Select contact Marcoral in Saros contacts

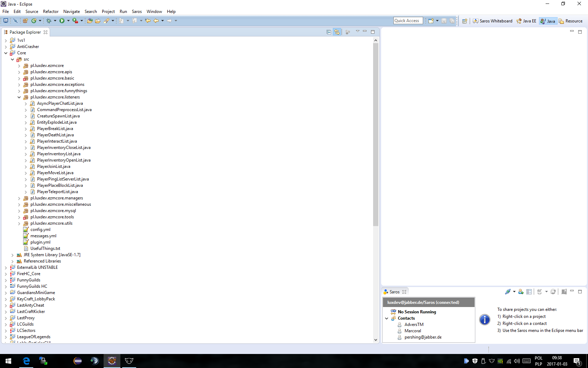point(413,331)
